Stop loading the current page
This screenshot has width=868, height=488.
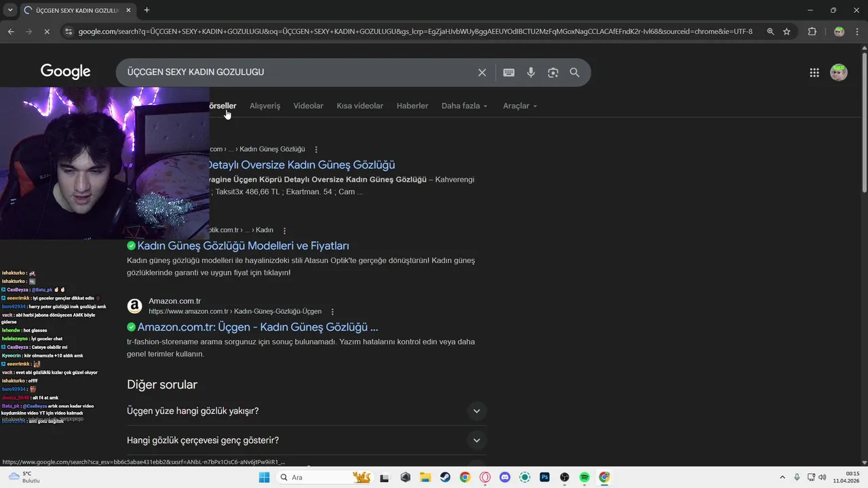pyautogui.click(x=47, y=31)
